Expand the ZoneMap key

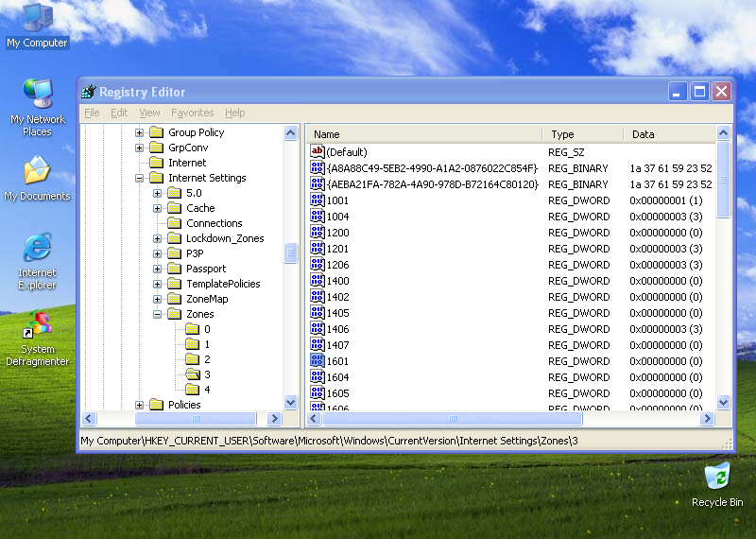[x=157, y=299]
